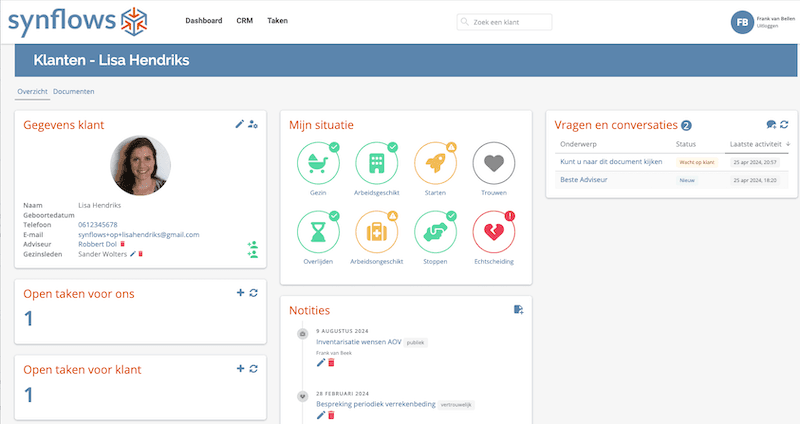This screenshot has width=800, height=424.
Task: Click the 'Wacht op klant' status badge
Action: (696, 162)
